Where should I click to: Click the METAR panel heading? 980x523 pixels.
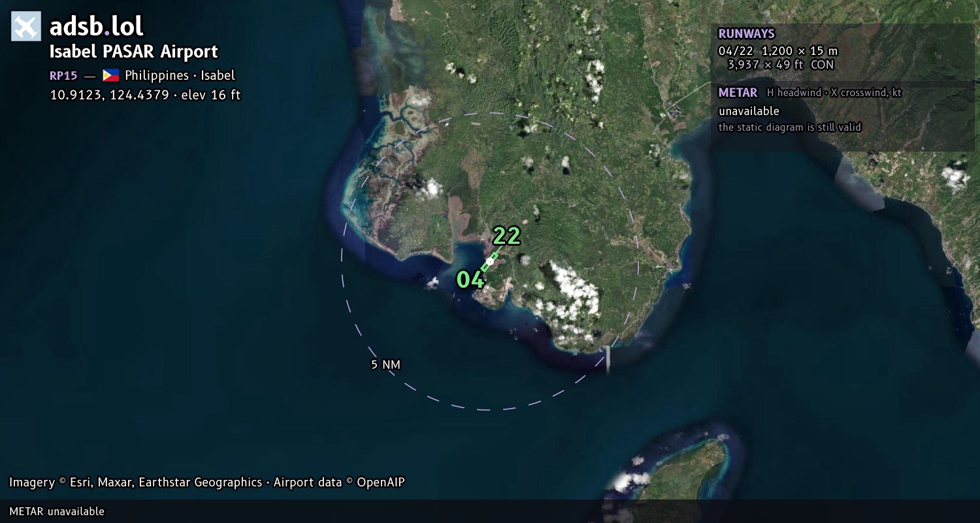click(x=738, y=93)
